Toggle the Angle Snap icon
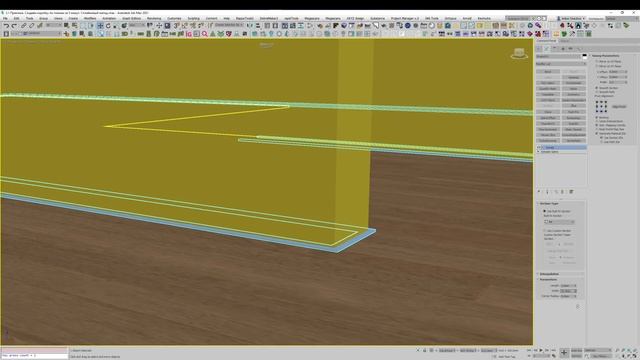This screenshot has height=360, width=640. (x=185, y=26)
